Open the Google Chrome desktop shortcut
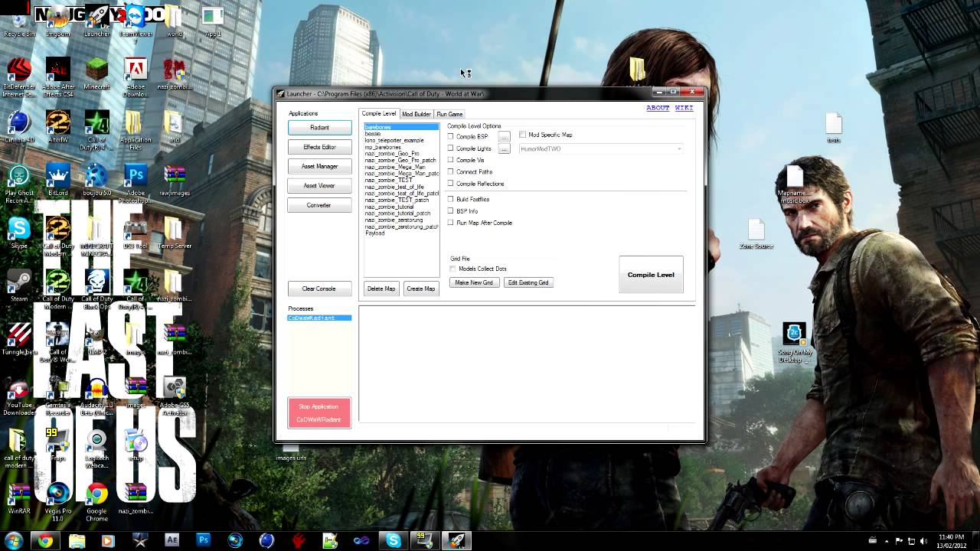This screenshot has height=551, width=980. tap(96, 500)
